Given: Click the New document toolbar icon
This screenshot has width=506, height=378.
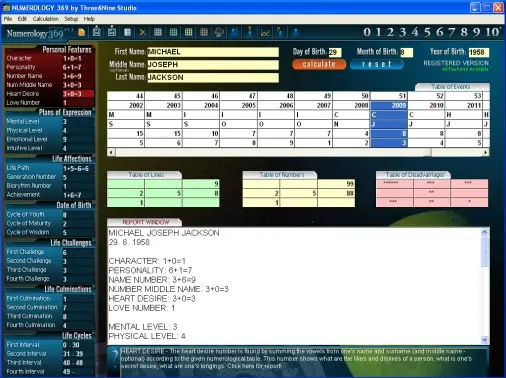Looking at the screenshot, I should [x=81, y=32].
